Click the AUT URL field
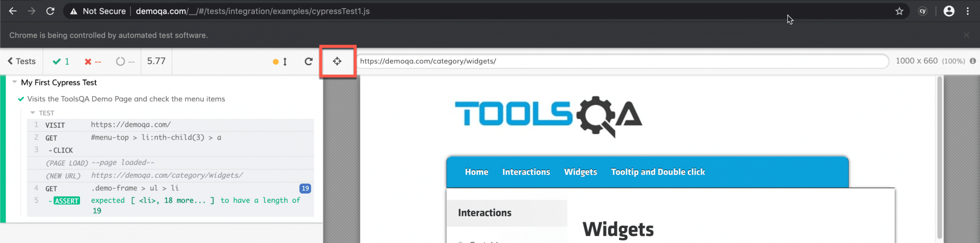Screen dimensions: 980x243 click(622, 61)
